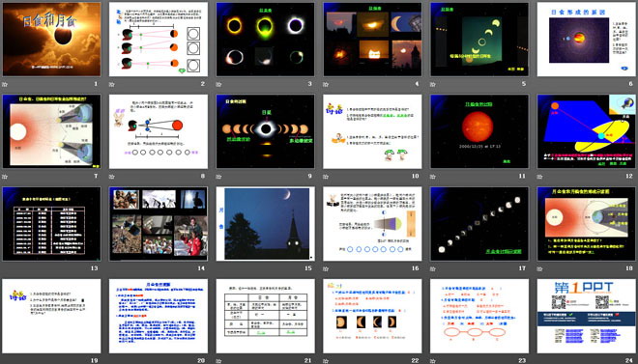Click the star icon beneath slide 12

click(x=540, y=177)
